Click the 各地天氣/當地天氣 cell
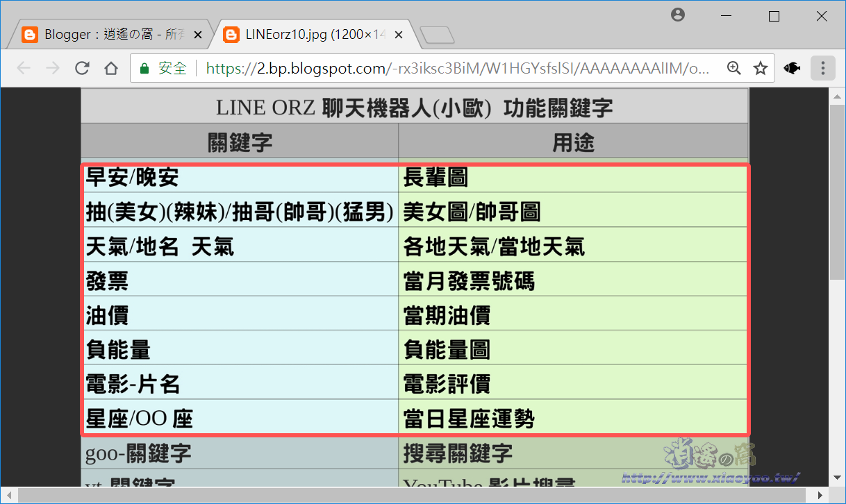 tap(573, 246)
